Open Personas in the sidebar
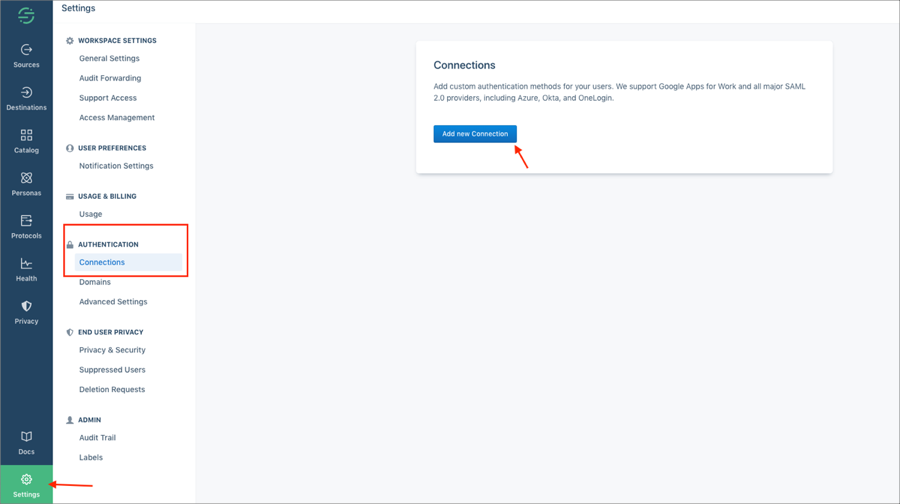900x504 pixels. point(26,184)
